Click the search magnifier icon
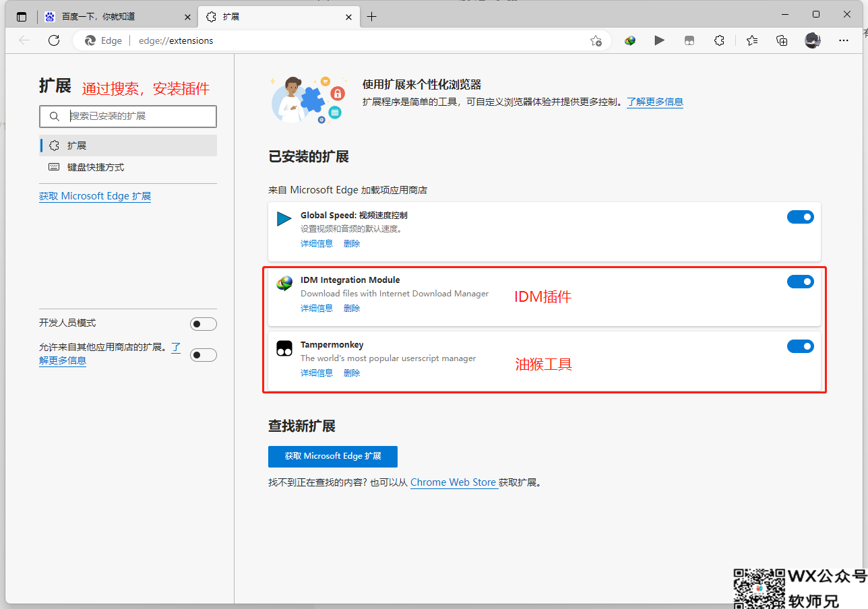The width and height of the screenshot is (868, 609). pos(55,117)
